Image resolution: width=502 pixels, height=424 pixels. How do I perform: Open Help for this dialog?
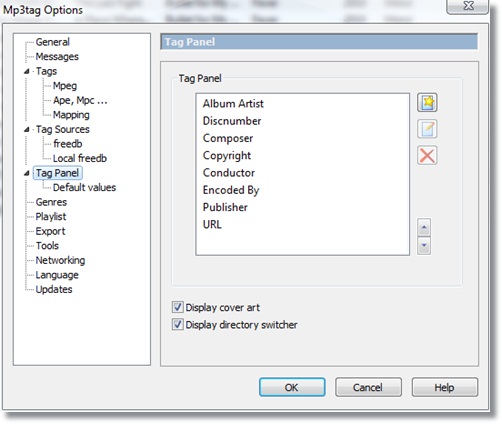click(x=445, y=387)
